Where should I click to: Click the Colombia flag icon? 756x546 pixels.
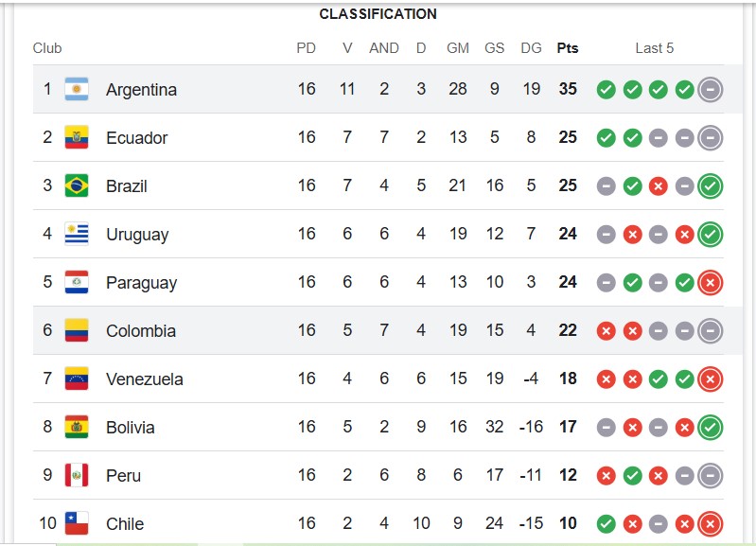(x=77, y=331)
